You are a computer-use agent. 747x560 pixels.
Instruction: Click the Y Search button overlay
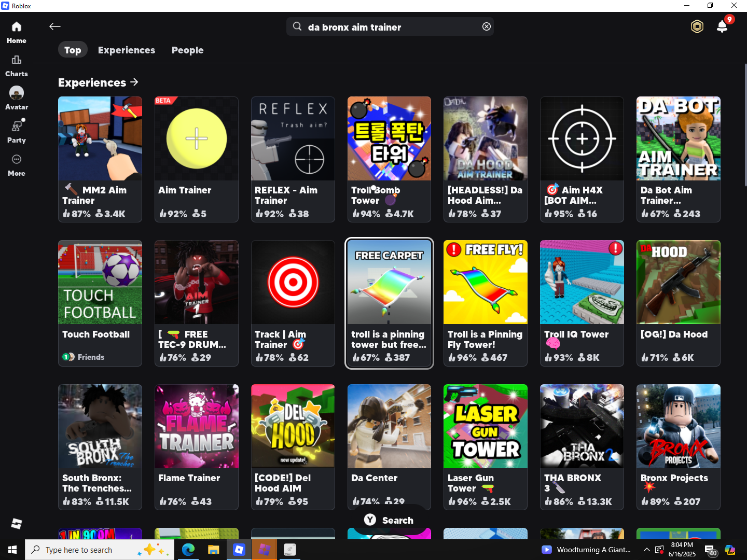(390, 520)
